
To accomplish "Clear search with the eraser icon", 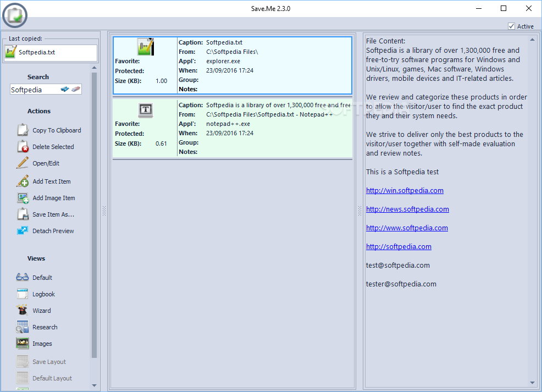I will point(76,89).
